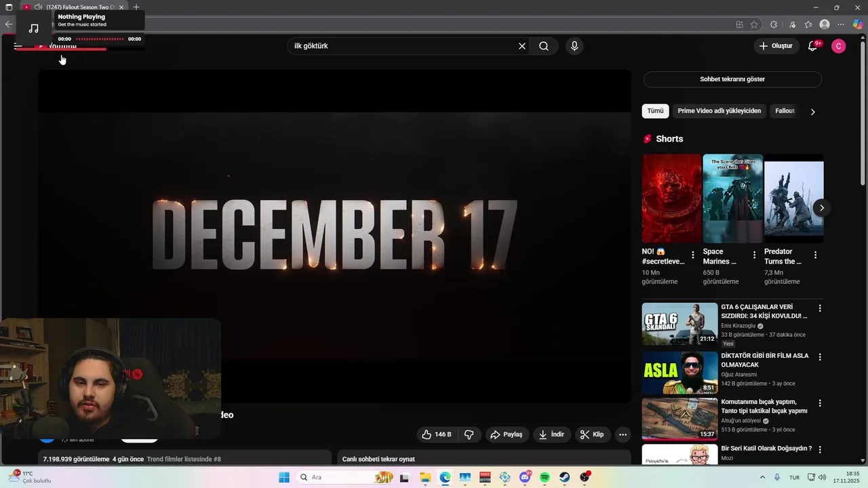
Task: Open Discord from the taskbar
Action: pos(525,477)
